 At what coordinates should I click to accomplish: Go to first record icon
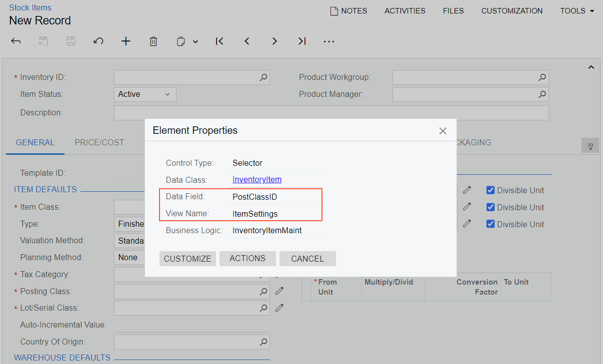pos(219,41)
